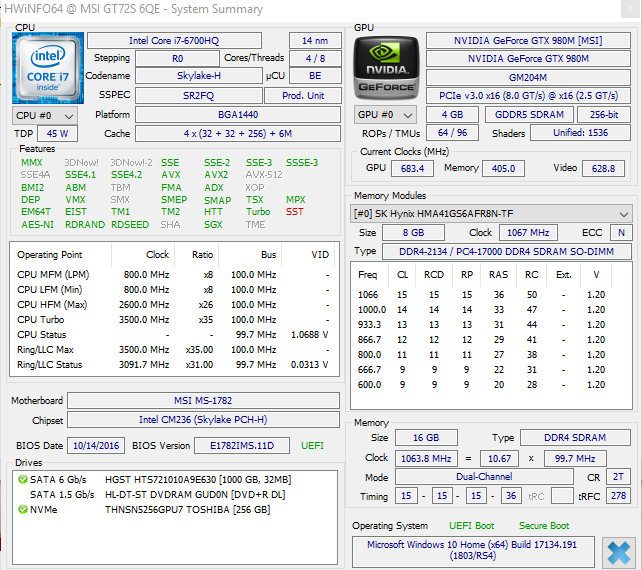Click green check icon beside SATA 6 Gb/s drive
The width and height of the screenshot is (642, 570).
pos(23,479)
